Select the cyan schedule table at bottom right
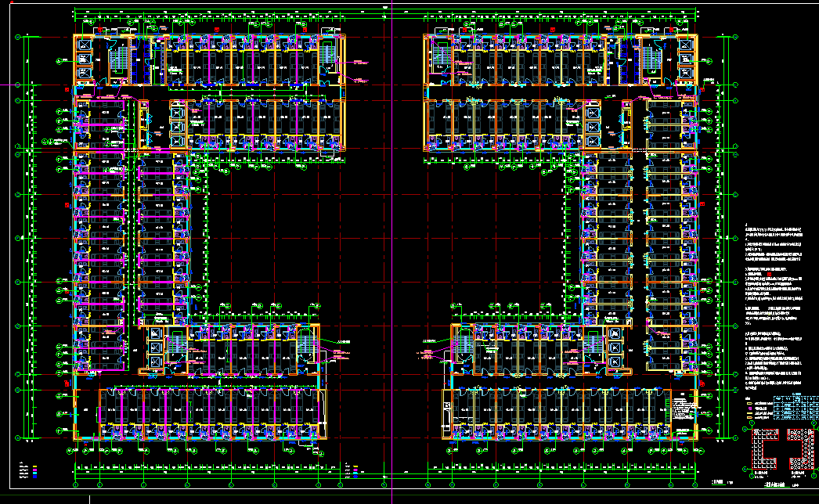Screen dimensions: 819x504 click(795, 409)
